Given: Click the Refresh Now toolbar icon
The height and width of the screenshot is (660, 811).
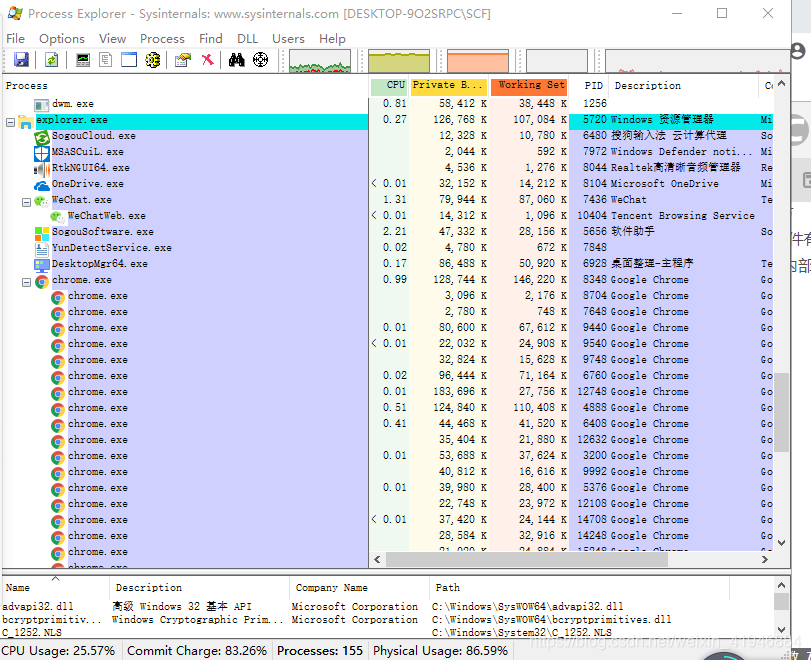Looking at the screenshot, I should 51,60.
